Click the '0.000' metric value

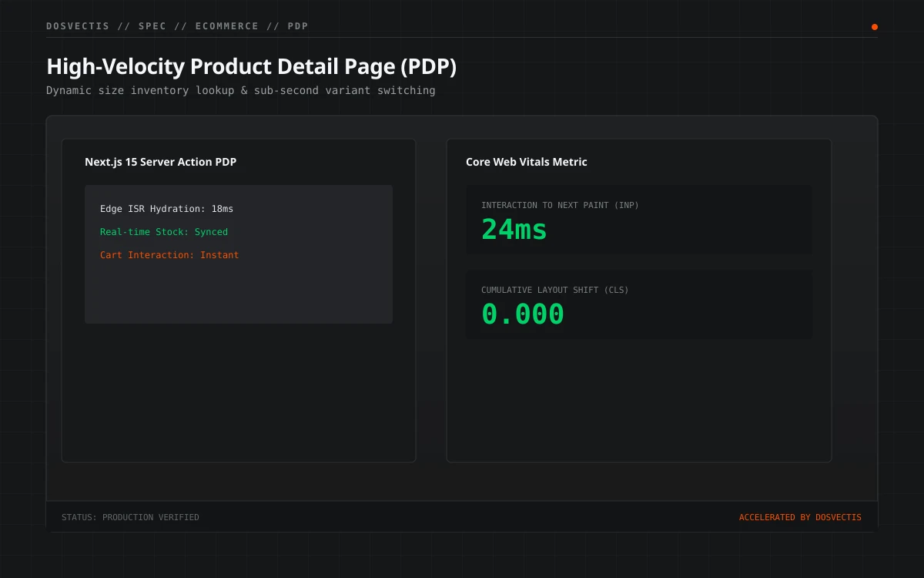pyautogui.click(x=523, y=314)
